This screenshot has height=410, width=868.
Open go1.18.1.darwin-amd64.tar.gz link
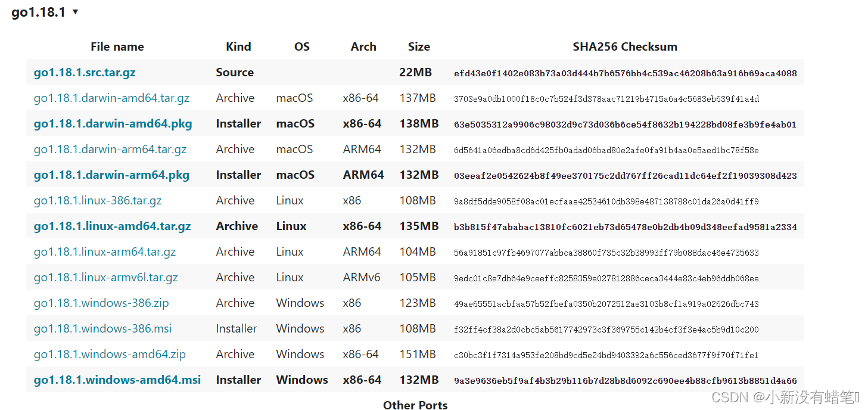click(111, 98)
